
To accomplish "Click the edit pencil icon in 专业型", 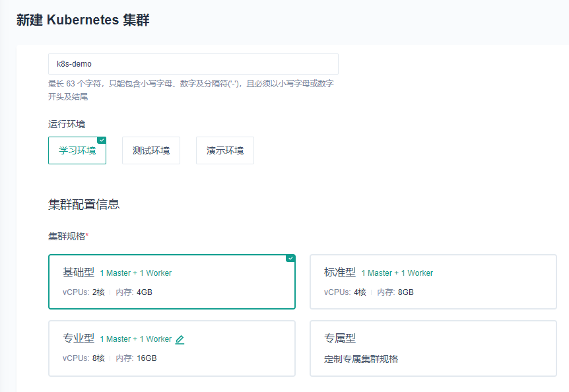I will point(180,339).
